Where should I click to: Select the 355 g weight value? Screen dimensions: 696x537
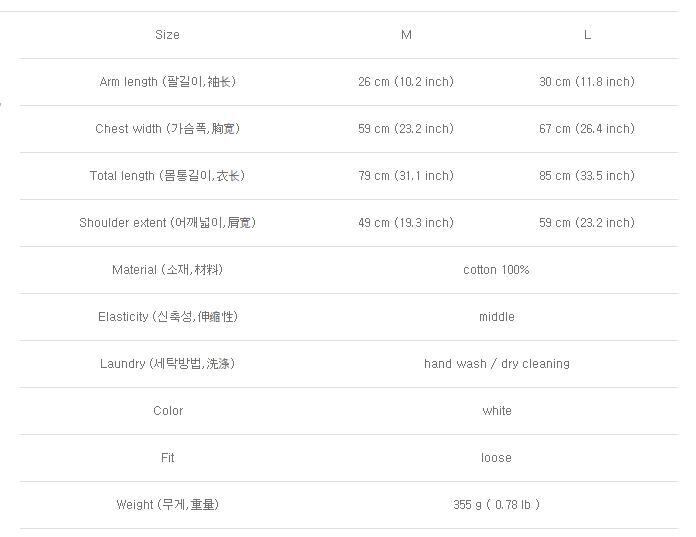click(496, 505)
